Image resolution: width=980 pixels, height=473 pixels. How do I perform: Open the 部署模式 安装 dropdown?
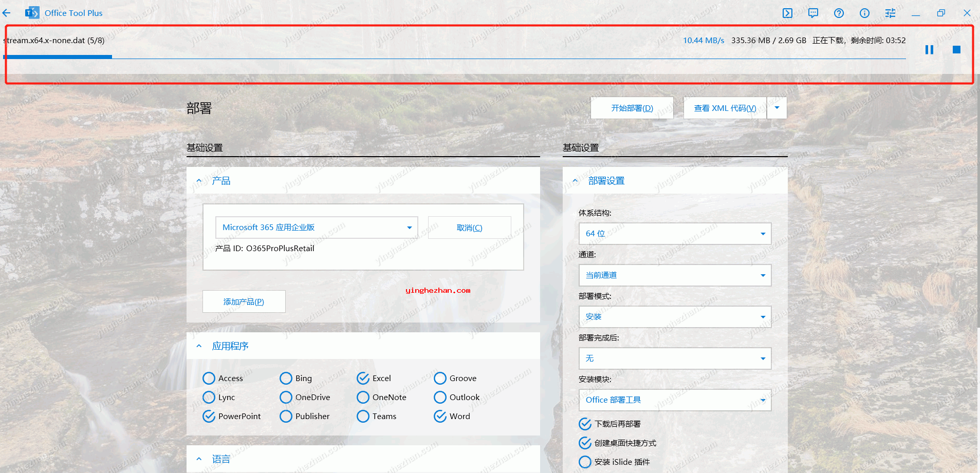coord(675,317)
